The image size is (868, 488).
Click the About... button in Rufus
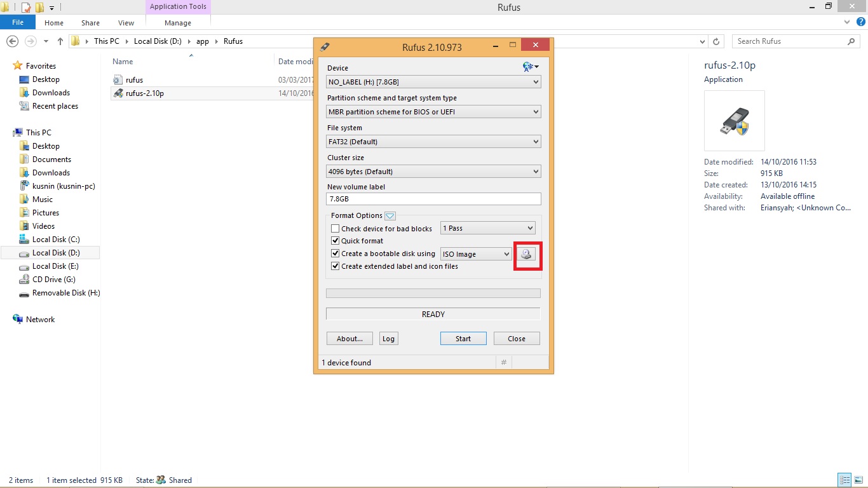click(349, 339)
